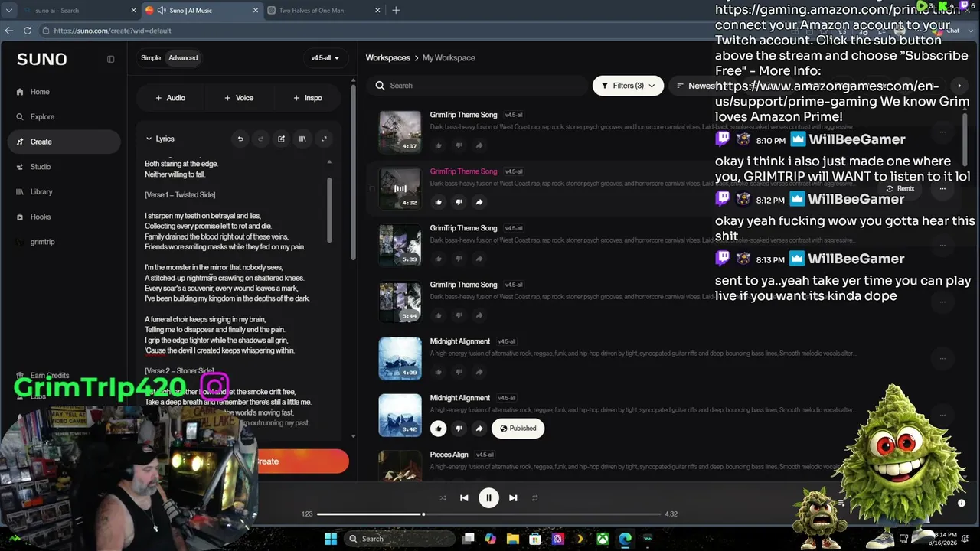This screenshot has height=551, width=980.
Task: Share the 5:44 GrimTrip Theme Song
Action: 479,315
